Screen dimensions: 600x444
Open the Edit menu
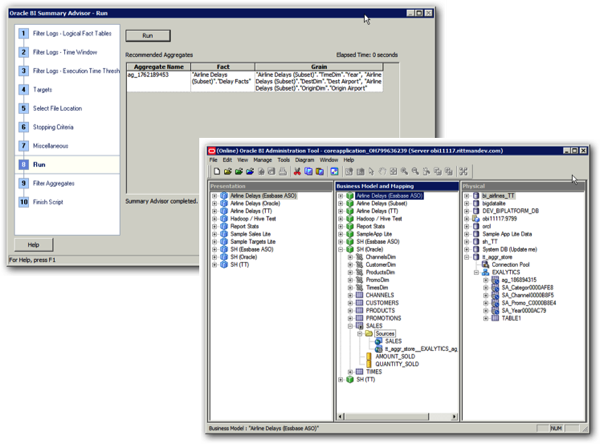(x=227, y=160)
